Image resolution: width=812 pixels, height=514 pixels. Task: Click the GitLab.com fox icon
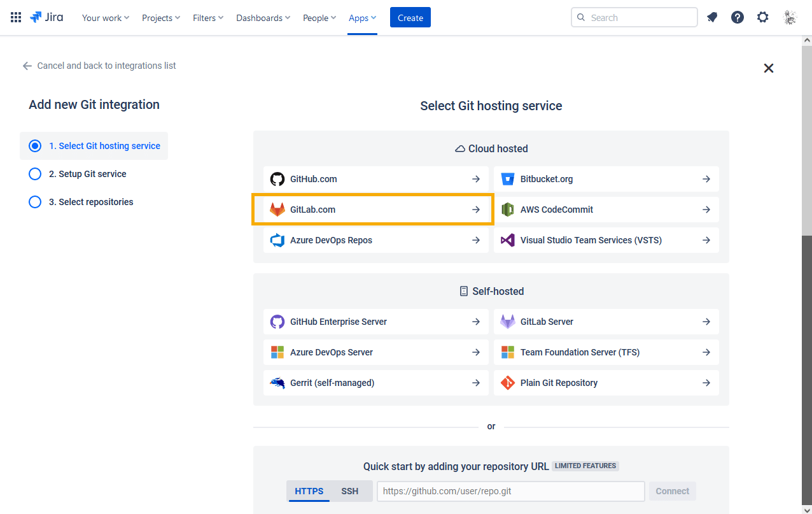(277, 210)
